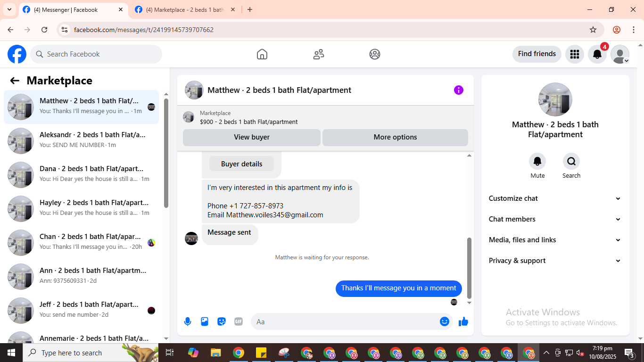Click the conversation list scrollbar

166,153
